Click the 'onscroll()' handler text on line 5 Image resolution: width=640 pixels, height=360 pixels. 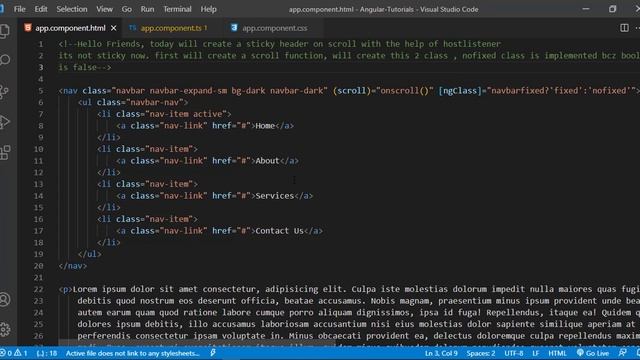pos(404,91)
